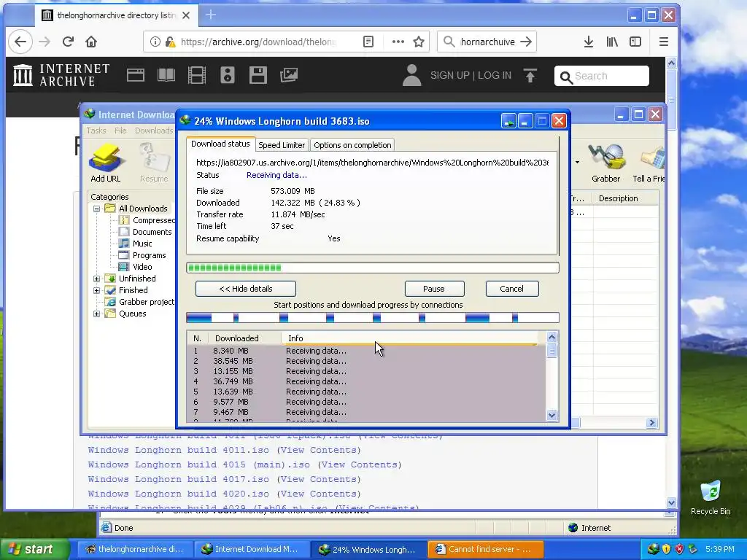Image resolution: width=747 pixels, height=560 pixels.
Task: Click the connections progress segment bar
Action: [373, 318]
